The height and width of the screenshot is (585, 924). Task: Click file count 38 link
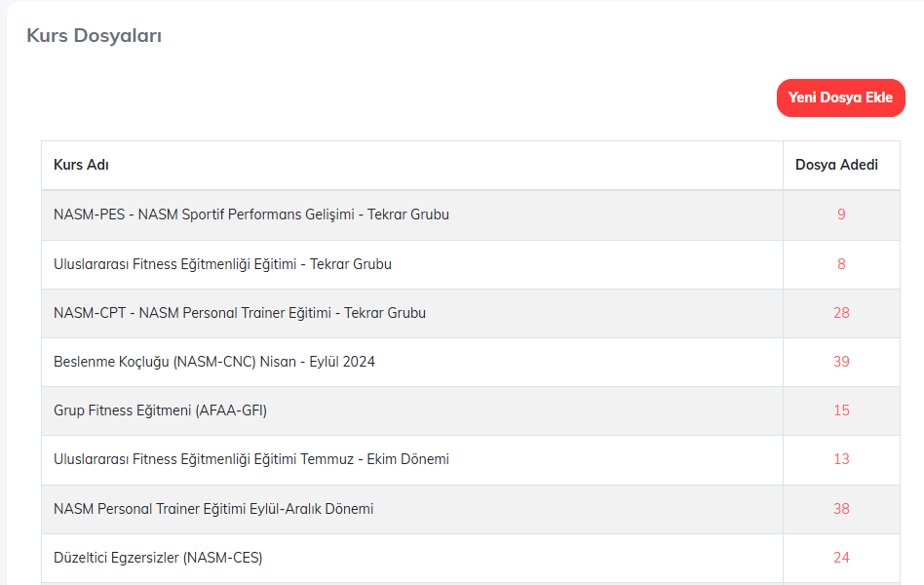[x=841, y=509]
